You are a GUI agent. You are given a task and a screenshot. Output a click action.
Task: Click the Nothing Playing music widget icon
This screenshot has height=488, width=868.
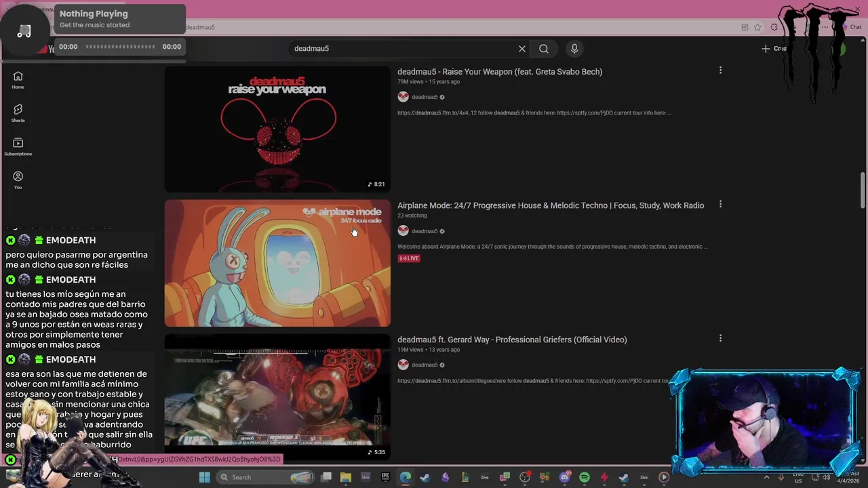point(24,30)
